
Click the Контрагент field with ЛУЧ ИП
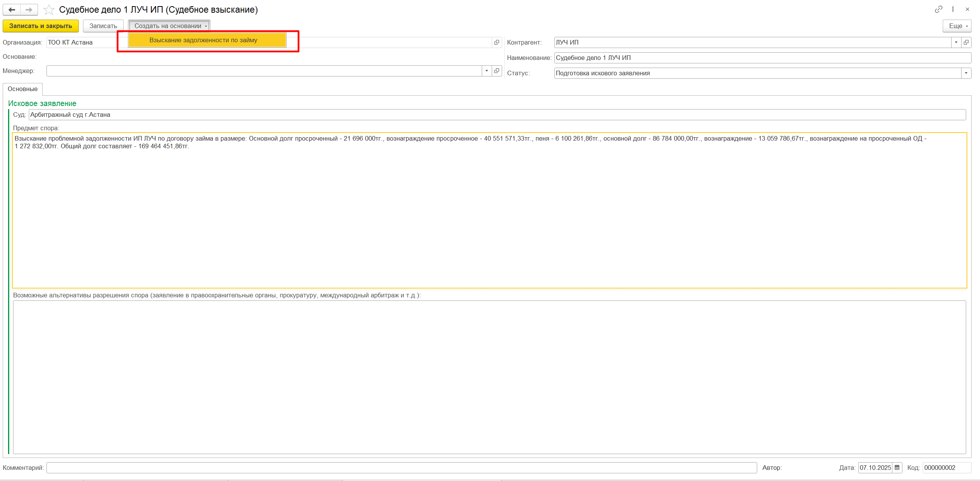[x=753, y=42]
